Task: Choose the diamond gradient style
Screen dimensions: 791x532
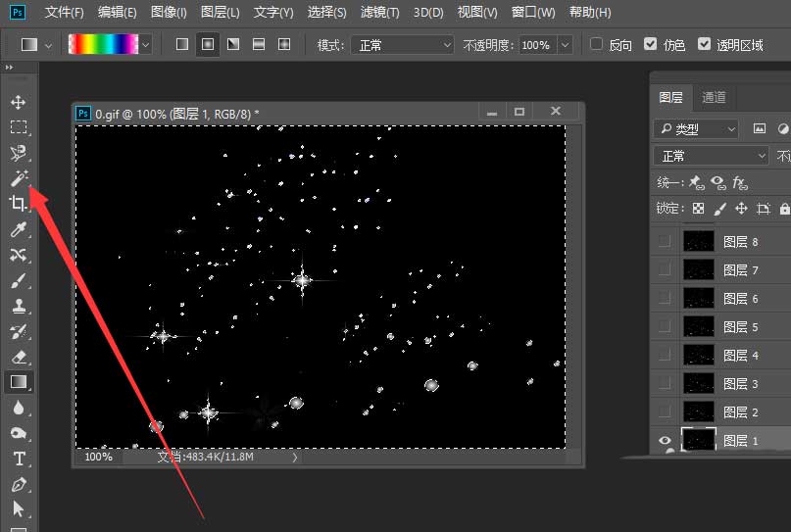Action: click(x=284, y=44)
